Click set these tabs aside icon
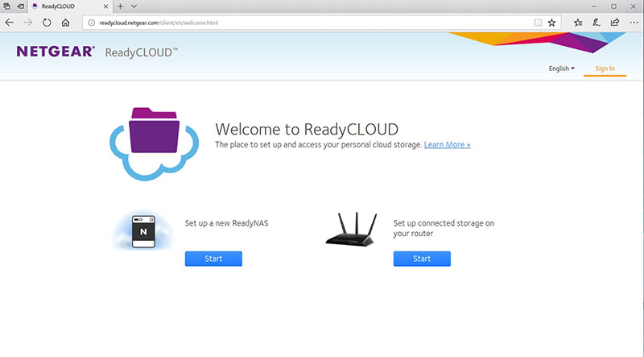This screenshot has height=357, width=644. pos(21,6)
